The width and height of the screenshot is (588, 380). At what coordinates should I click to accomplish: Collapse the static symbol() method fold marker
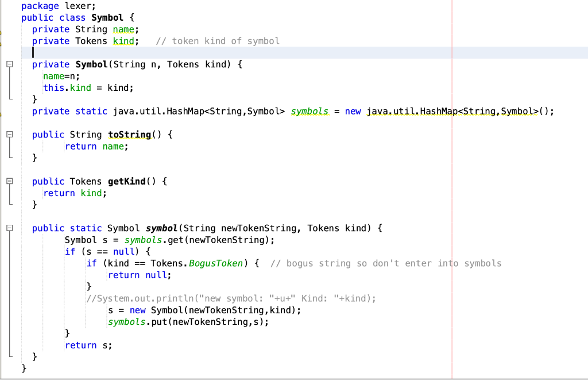coord(10,228)
